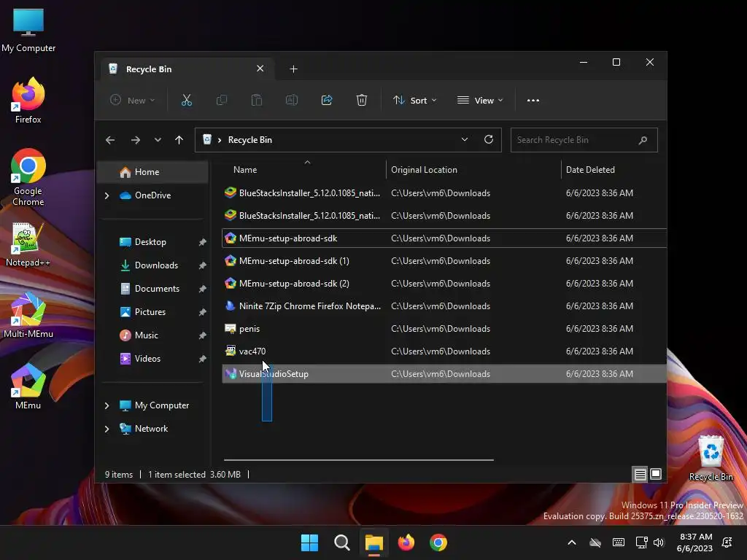
Task: Click the Delete trash icon in toolbar
Action: [362, 100]
